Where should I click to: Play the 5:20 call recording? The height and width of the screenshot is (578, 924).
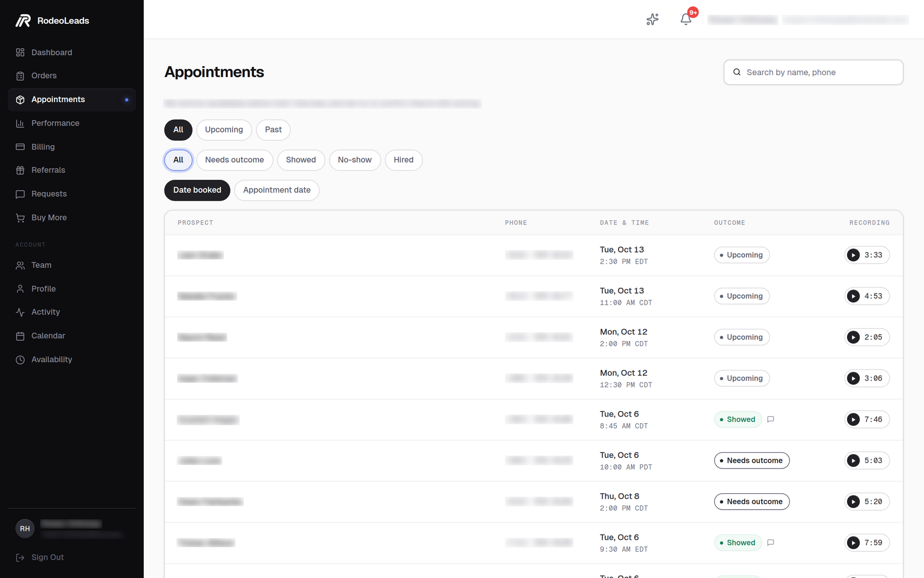867,501
